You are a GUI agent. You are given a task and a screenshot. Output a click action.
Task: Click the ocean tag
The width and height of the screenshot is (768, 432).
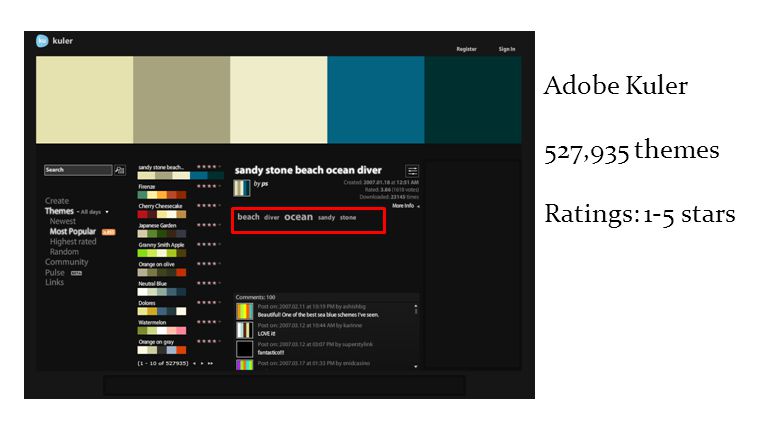[x=298, y=217]
